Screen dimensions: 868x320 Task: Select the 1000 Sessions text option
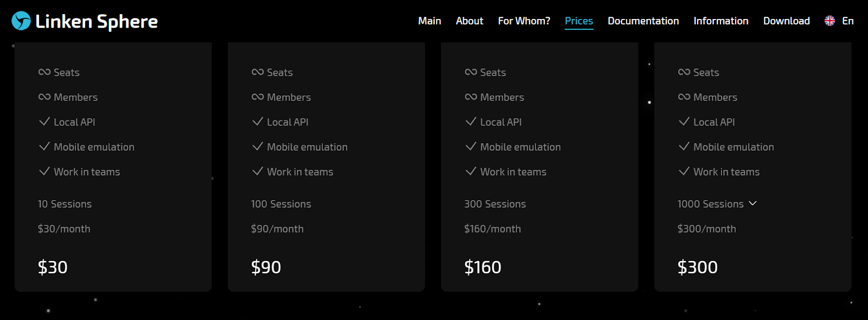coord(710,204)
